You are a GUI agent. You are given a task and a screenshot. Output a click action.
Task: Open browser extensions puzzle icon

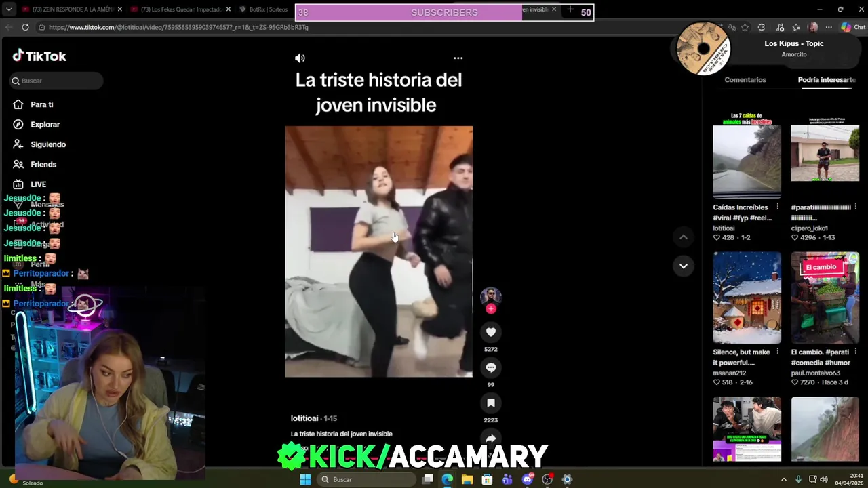pyautogui.click(x=762, y=27)
